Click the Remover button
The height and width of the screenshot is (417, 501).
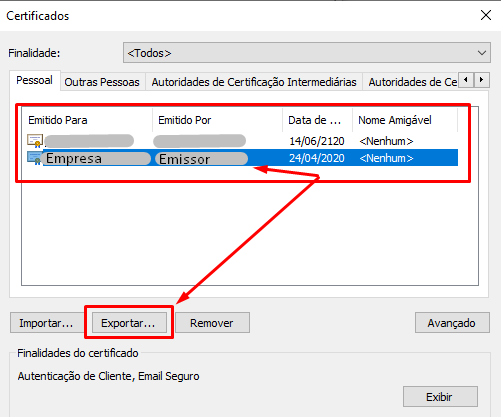click(212, 323)
